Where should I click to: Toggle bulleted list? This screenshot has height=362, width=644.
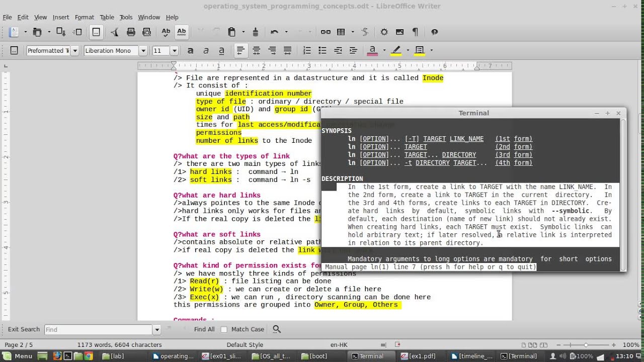[x=323, y=51]
